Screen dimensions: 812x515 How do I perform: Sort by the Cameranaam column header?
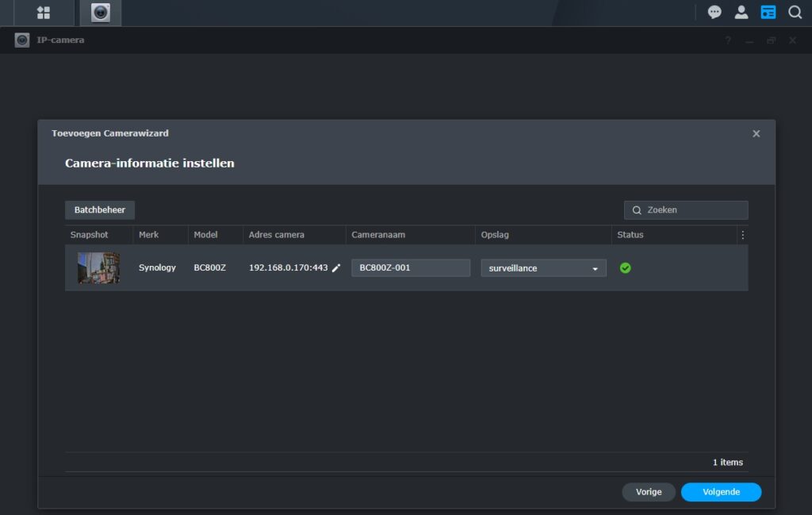378,235
